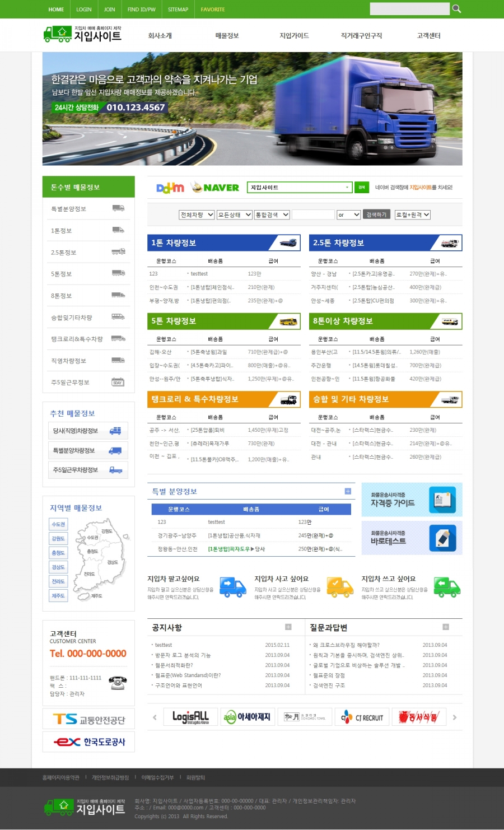Open the 전체차량 vehicle type dropdown
The image size is (504, 830).
197,215
